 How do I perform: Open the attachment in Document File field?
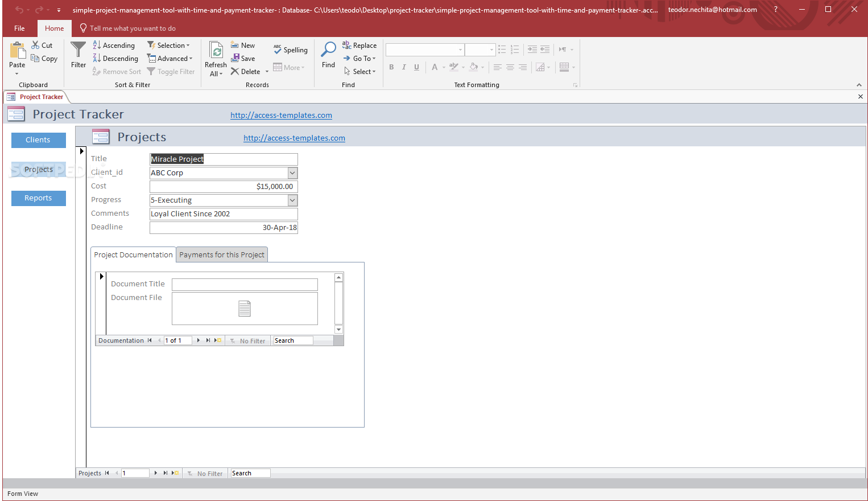pyautogui.click(x=245, y=309)
